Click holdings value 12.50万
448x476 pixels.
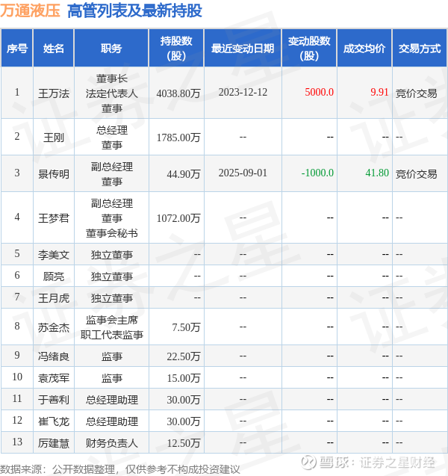tap(184, 443)
